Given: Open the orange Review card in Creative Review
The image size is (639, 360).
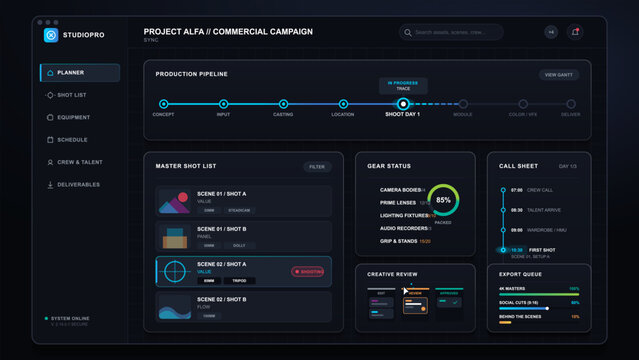Looking at the screenshot, I should coord(415,305).
